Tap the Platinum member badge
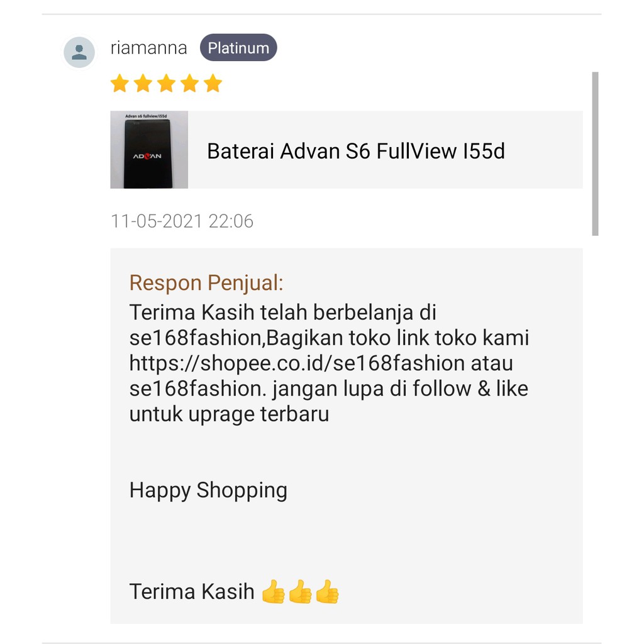The width and height of the screenshot is (644, 644). (238, 48)
